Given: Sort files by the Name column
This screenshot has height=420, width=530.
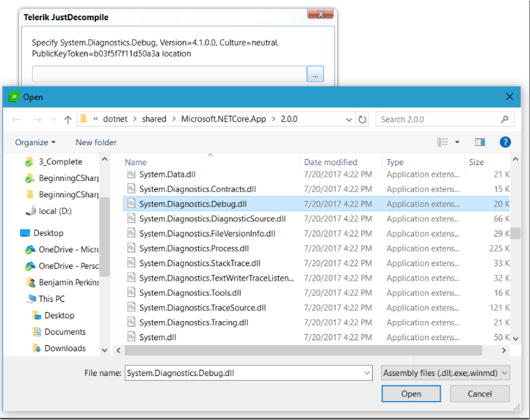Looking at the screenshot, I should pos(136,162).
